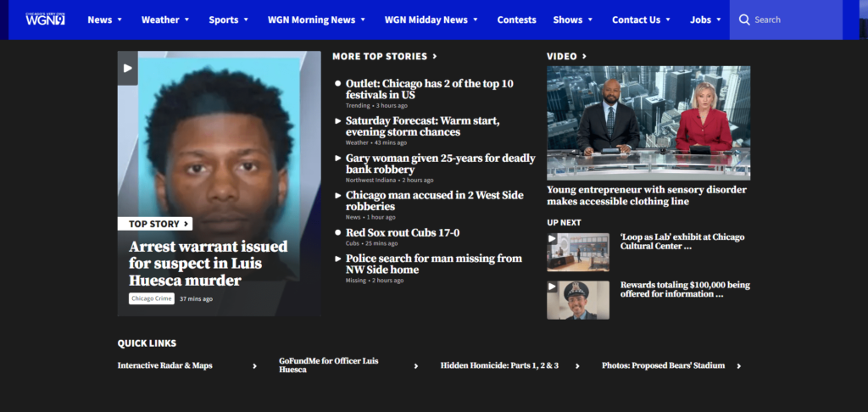The height and width of the screenshot is (412, 868).
Task: Click arrow next to Hidden Homicide link
Action: click(577, 366)
